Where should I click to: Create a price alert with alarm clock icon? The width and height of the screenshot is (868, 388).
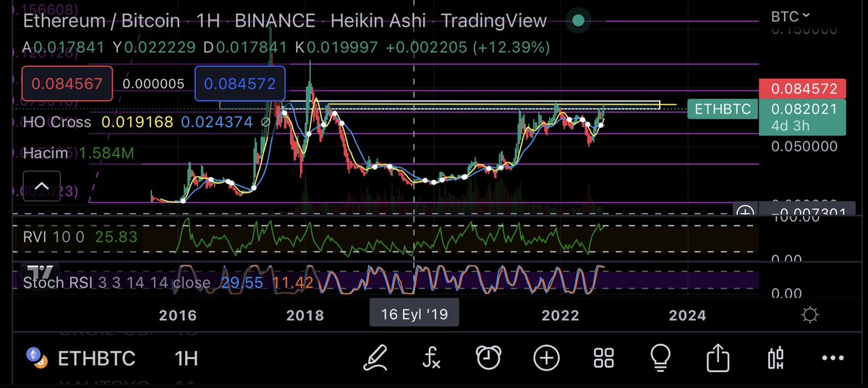[x=490, y=357]
